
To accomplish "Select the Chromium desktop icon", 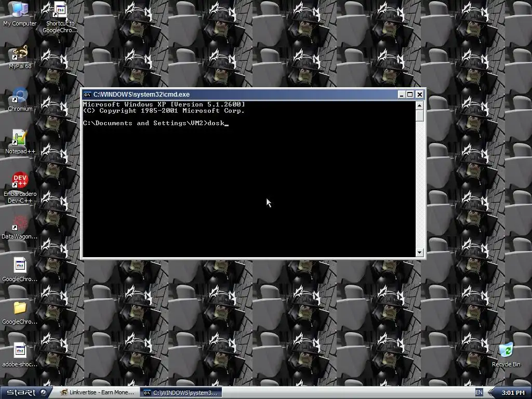I will (x=20, y=99).
